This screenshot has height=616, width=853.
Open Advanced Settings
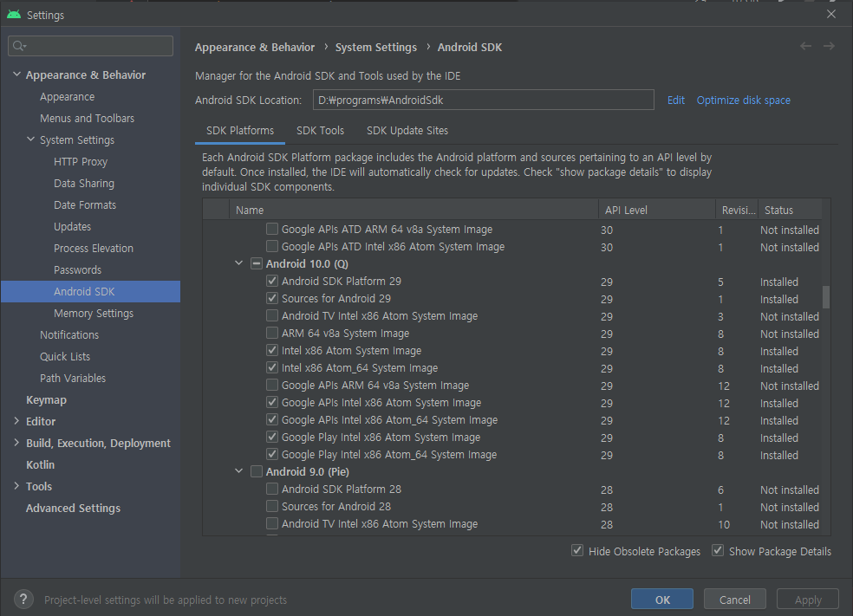[74, 509]
